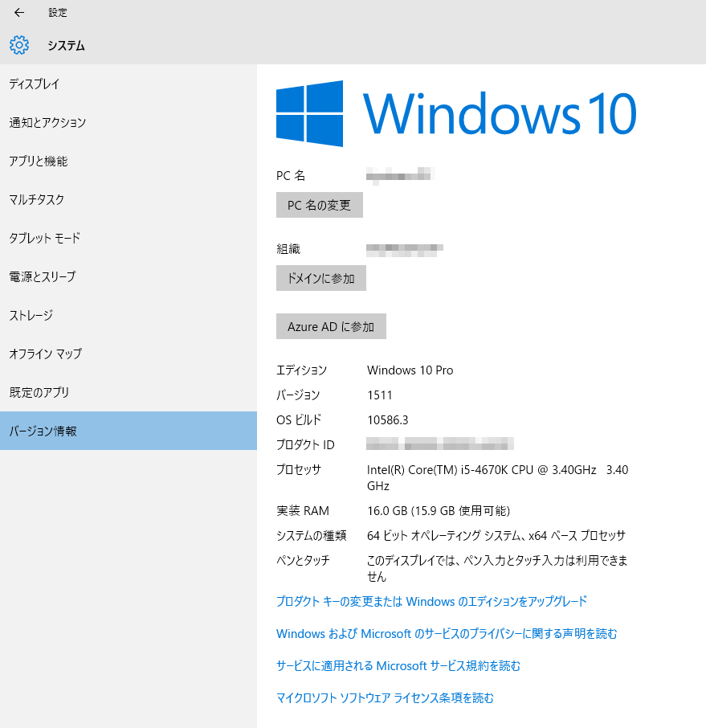This screenshot has width=706, height=728.
Task: Click the Azure AD に参加 button
Action: coord(331,326)
